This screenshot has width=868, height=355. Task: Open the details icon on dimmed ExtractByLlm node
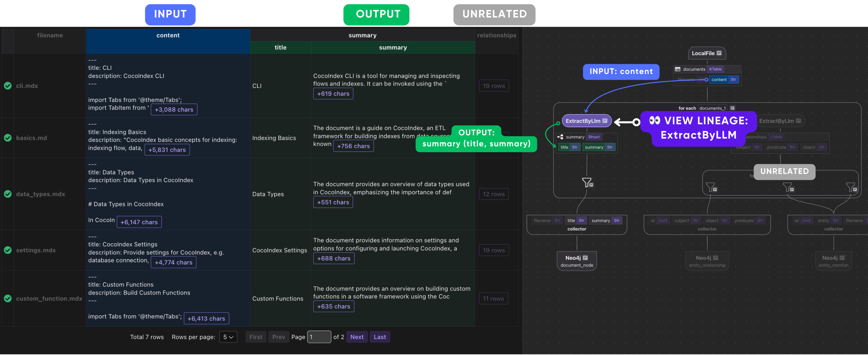[x=798, y=121]
